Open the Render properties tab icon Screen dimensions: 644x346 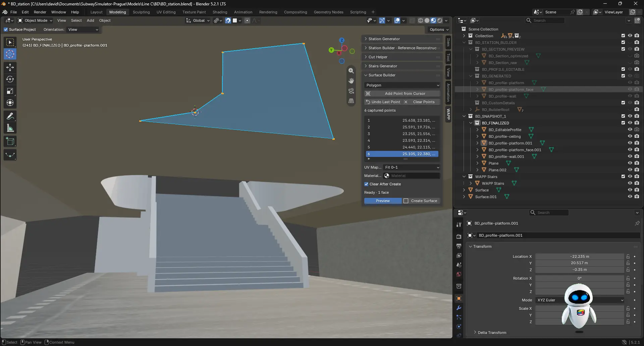[459, 236]
